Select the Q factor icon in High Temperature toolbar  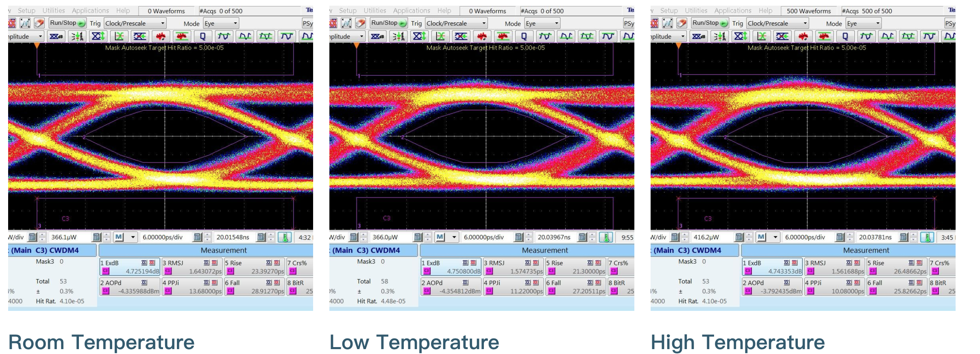point(845,36)
